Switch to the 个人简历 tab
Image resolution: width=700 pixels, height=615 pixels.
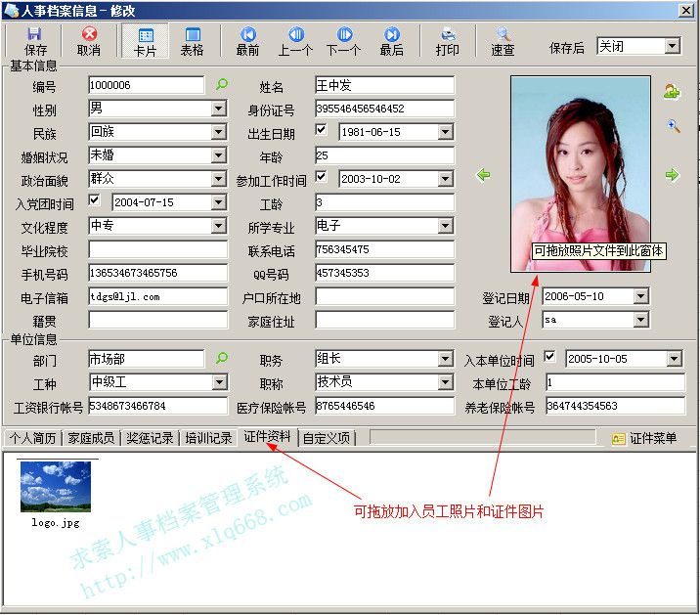(33, 438)
